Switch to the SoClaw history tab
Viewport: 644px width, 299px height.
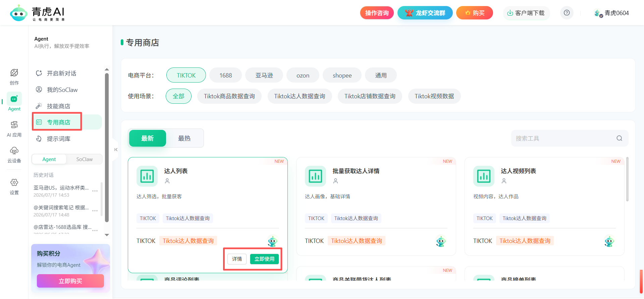pyautogui.click(x=84, y=159)
